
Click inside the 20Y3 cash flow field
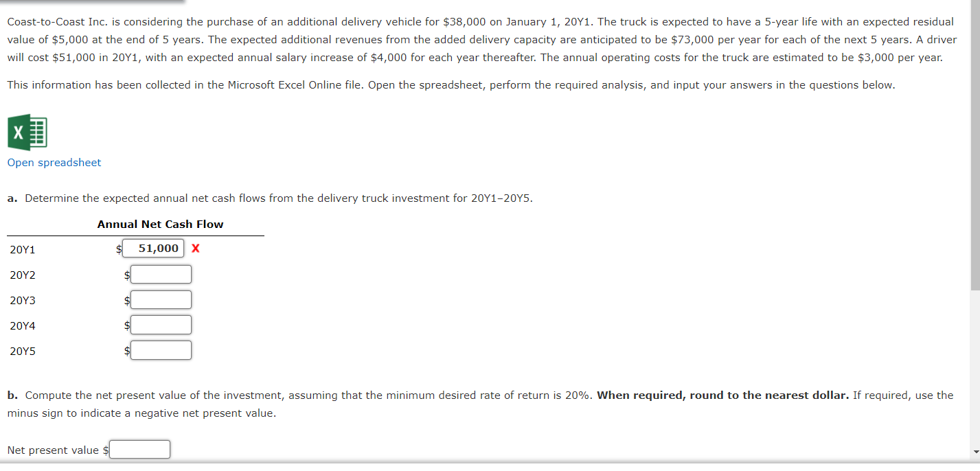161,299
